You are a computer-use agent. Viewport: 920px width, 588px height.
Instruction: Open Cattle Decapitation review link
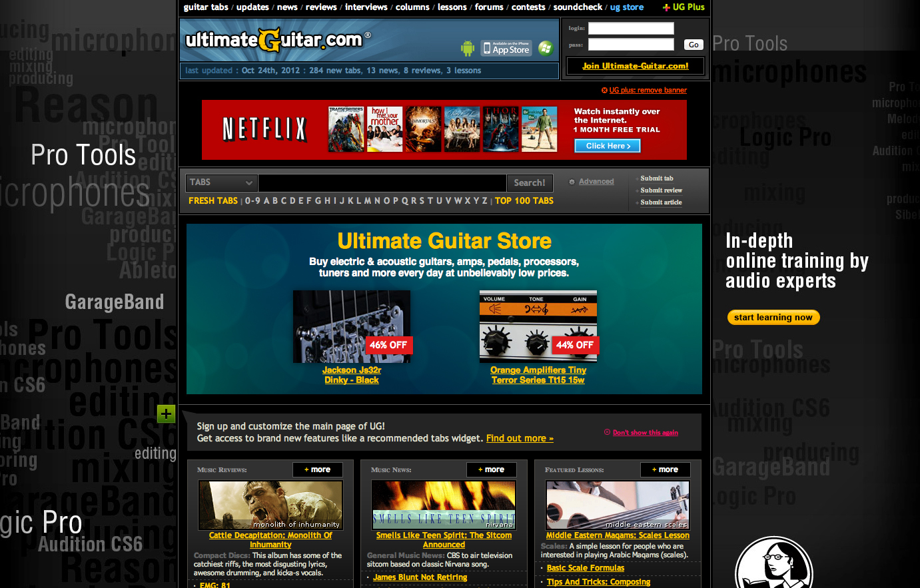(270, 540)
